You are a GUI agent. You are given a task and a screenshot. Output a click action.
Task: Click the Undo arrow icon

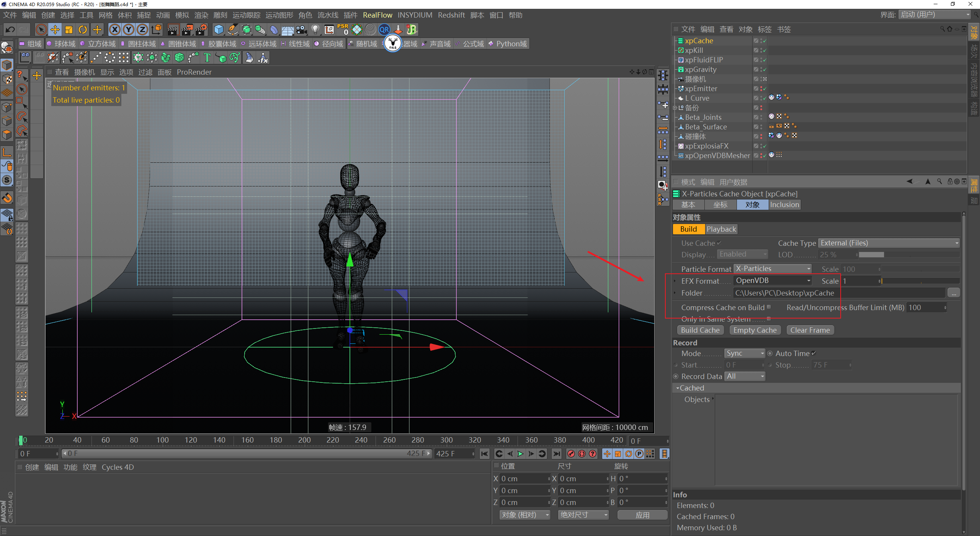click(10, 29)
